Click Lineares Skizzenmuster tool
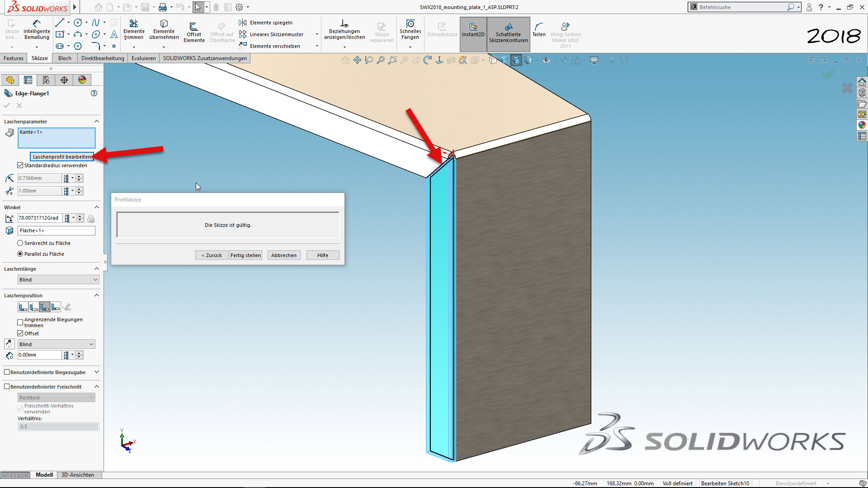Viewport: 868px width, 488px height. [x=271, y=34]
